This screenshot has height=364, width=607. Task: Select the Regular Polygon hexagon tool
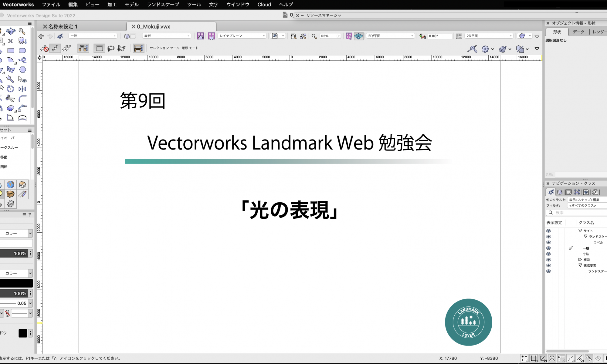coord(22,70)
